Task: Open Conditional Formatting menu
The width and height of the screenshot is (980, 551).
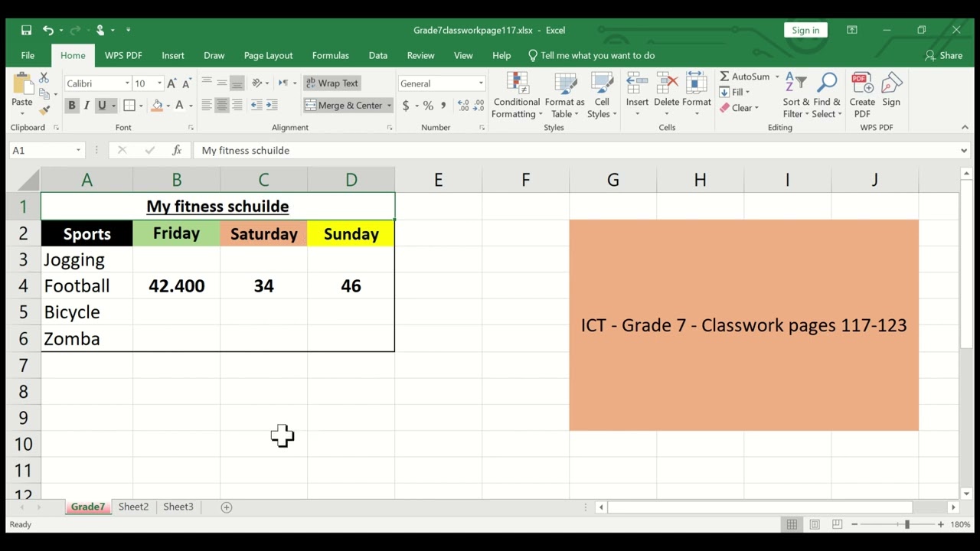Action: tap(517, 96)
